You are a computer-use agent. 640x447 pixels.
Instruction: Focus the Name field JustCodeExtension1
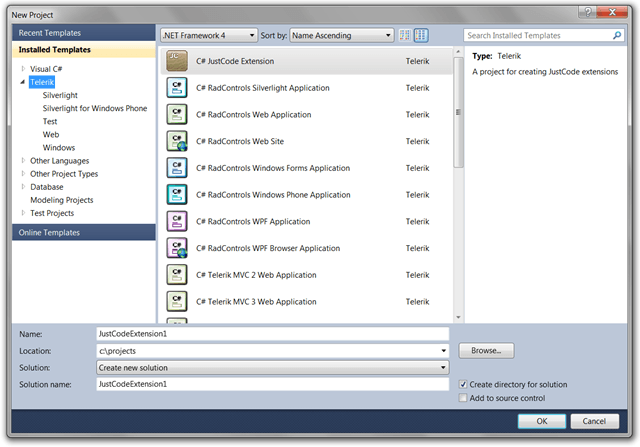[x=273, y=334]
